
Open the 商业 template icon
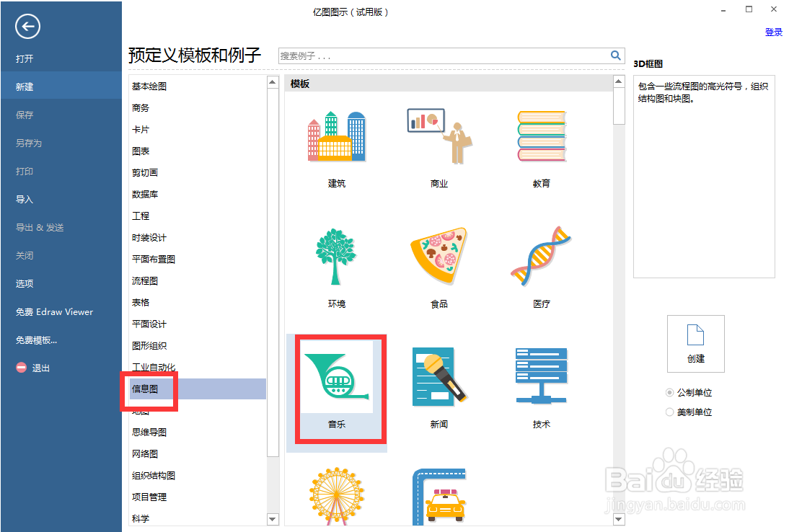click(x=439, y=136)
